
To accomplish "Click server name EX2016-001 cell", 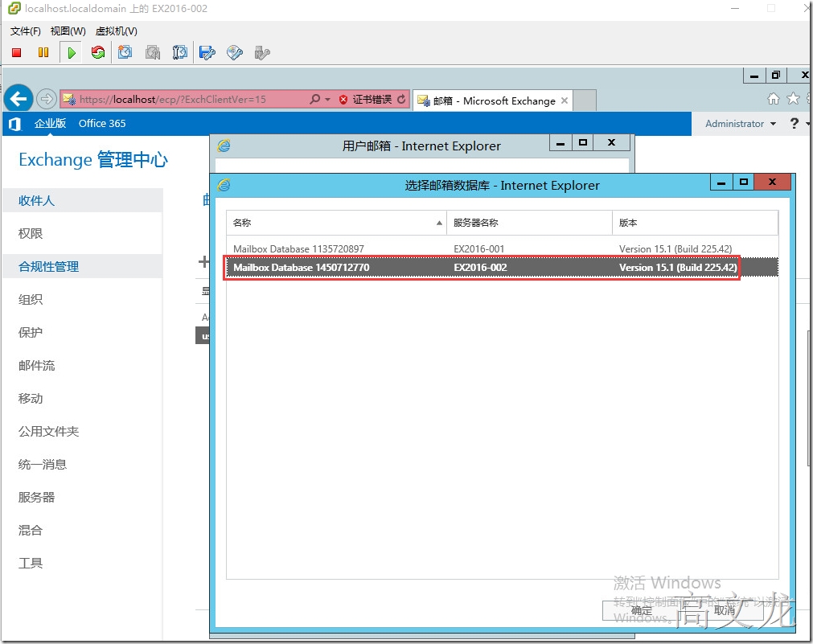I will 478,249.
